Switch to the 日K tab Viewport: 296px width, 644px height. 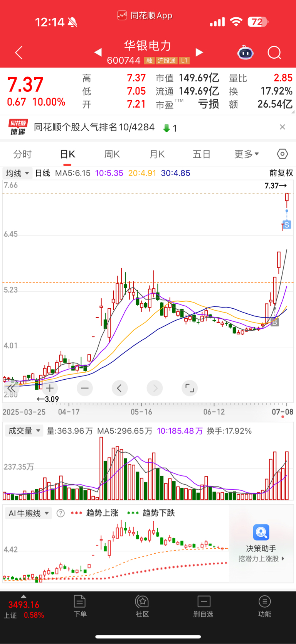click(x=67, y=154)
